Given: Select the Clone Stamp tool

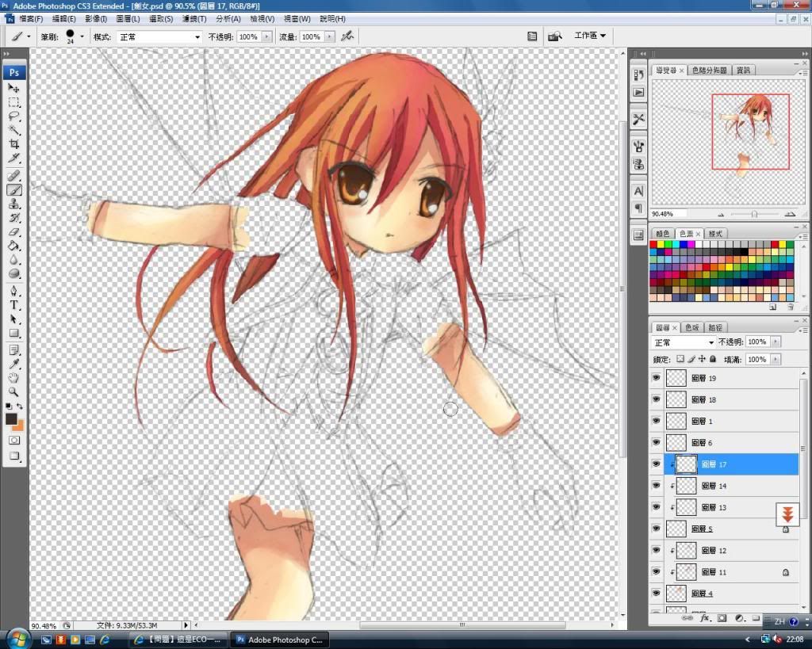Looking at the screenshot, I should tap(14, 204).
